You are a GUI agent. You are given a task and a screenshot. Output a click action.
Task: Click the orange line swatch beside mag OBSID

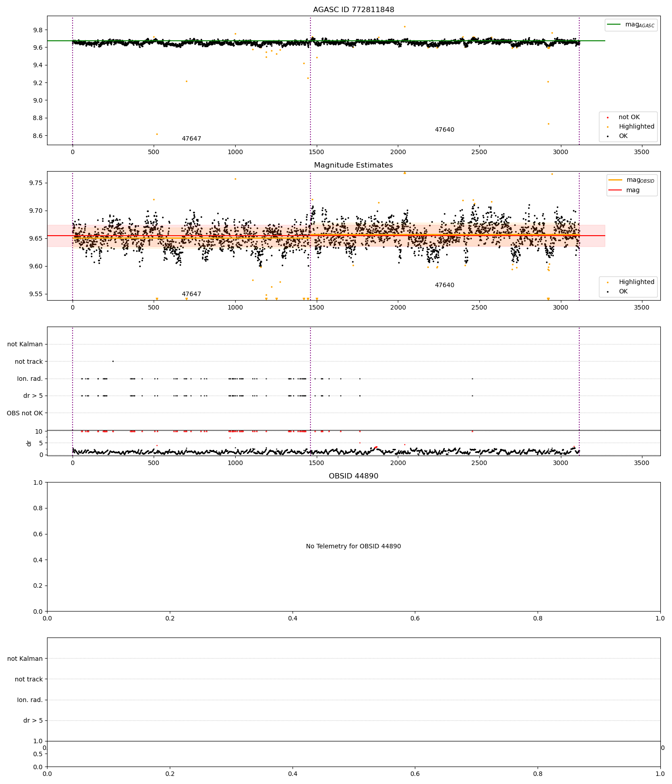[x=616, y=180]
